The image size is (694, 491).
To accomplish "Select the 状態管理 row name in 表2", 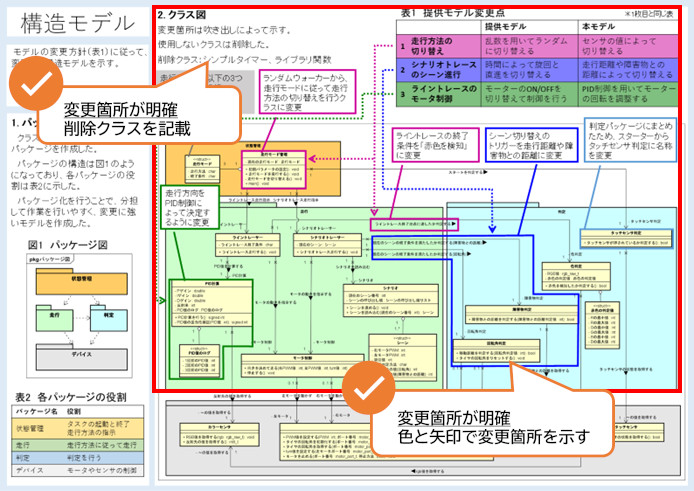I will click(30, 428).
